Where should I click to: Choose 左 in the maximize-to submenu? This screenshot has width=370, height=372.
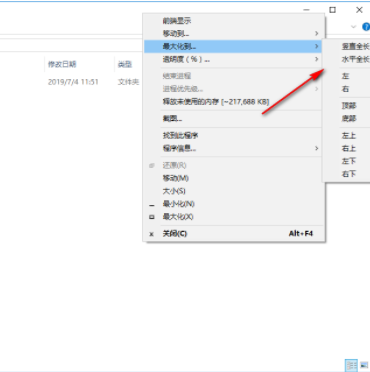[347, 76]
